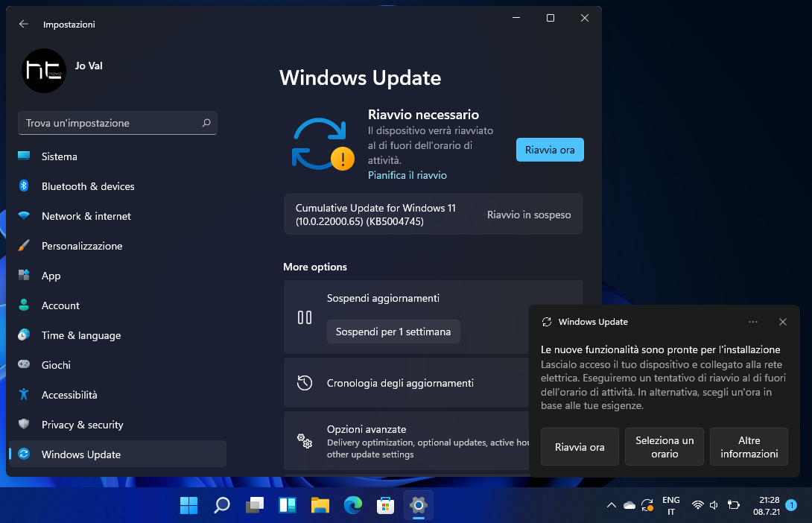The height and width of the screenshot is (523, 812).
Task: Click the gear icon on Opzioni avanzate
Action: (x=305, y=441)
